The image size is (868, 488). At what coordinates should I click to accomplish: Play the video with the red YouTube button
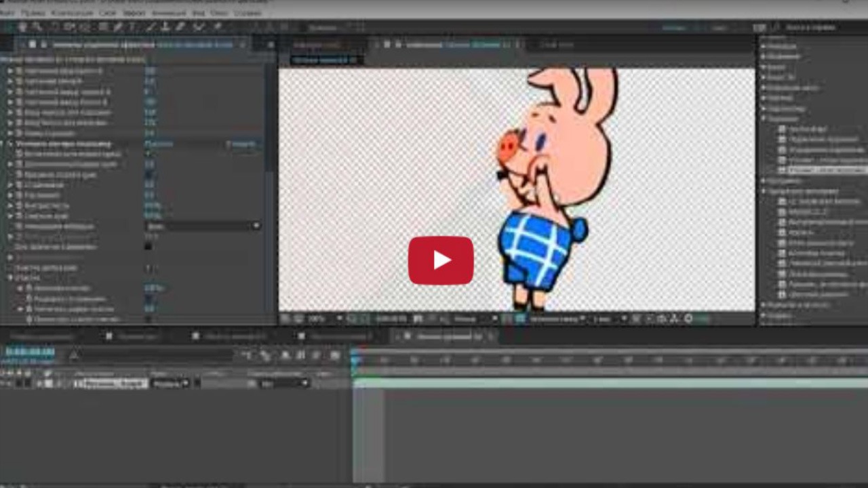(440, 260)
